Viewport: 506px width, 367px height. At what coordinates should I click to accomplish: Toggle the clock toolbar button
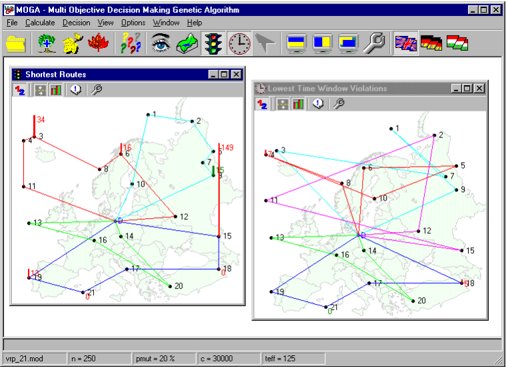click(239, 43)
